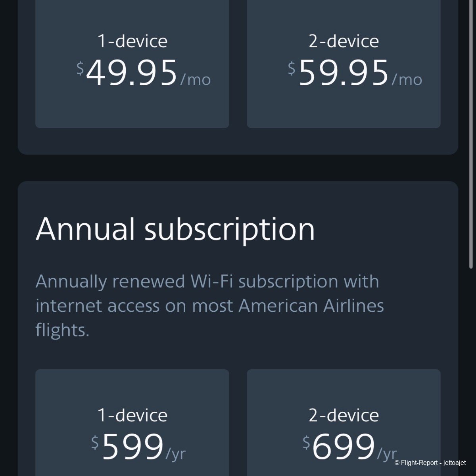This screenshot has width=476, height=476.
Task: Click the 1-device label above $49.95
Action: click(x=132, y=41)
